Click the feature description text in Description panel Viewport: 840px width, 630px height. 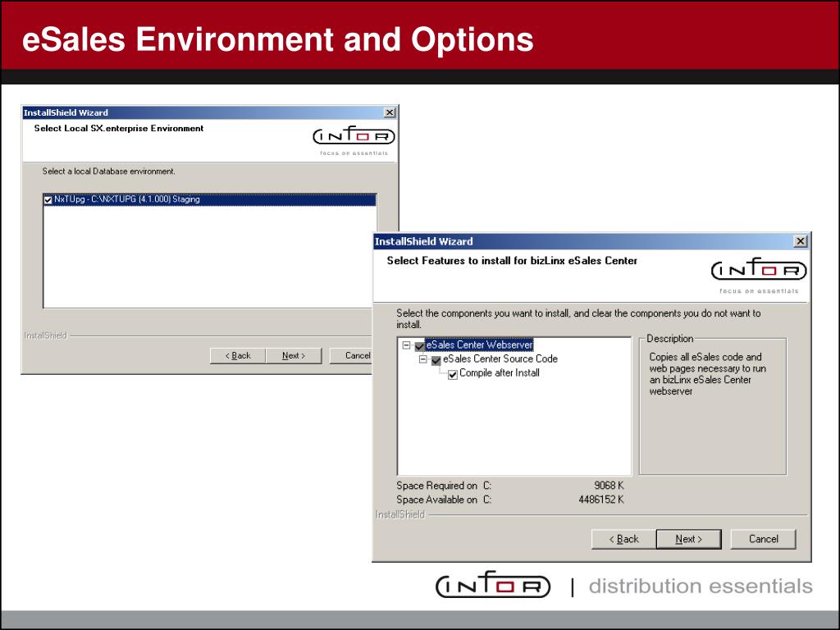(x=707, y=374)
